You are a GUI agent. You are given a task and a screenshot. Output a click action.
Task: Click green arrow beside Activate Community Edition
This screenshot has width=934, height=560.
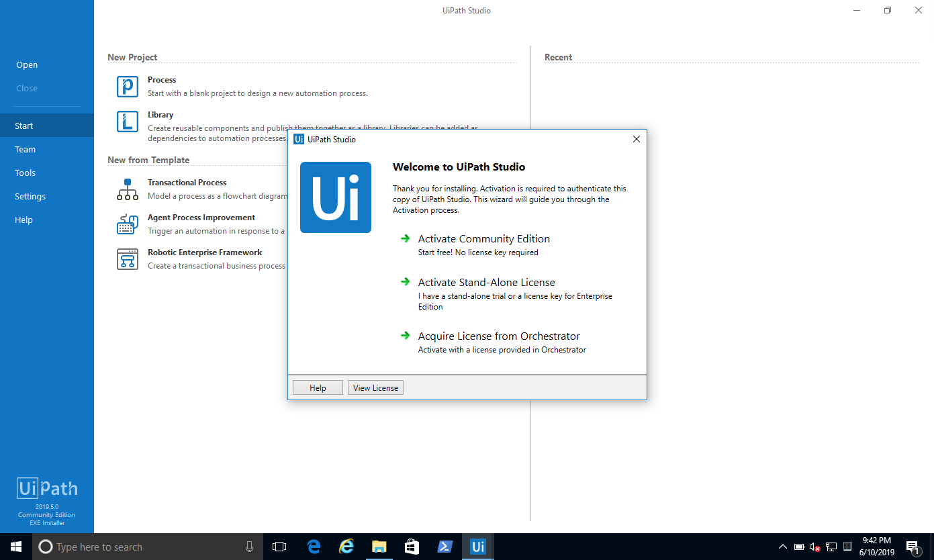pos(405,238)
